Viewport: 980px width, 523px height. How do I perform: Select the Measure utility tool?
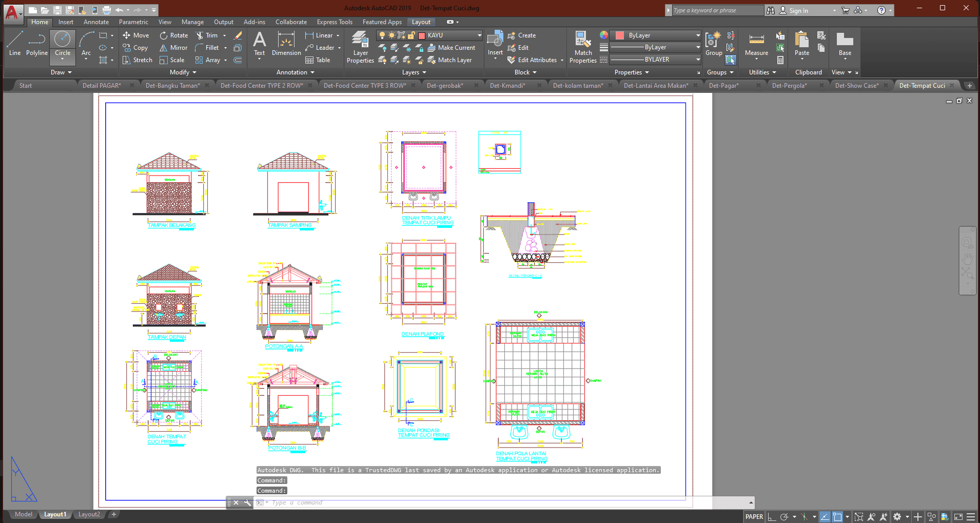pos(756,44)
